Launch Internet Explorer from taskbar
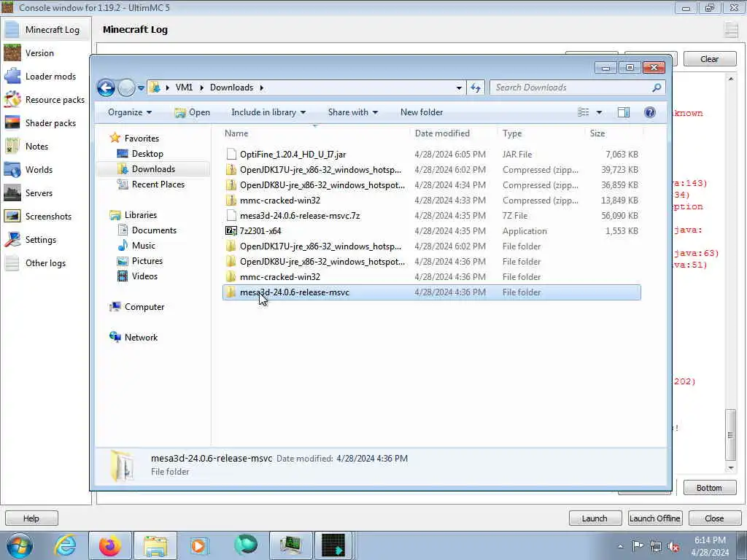Screen dimensions: 747x560 [x=65, y=545]
